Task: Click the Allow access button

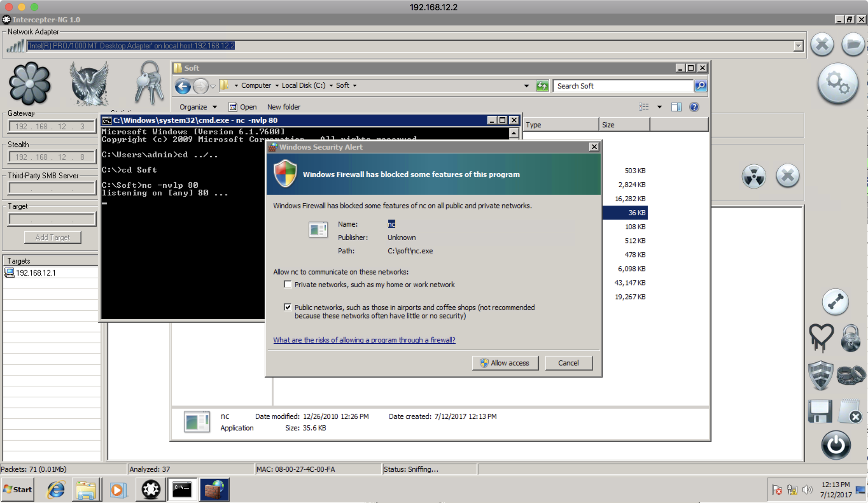Action: tap(505, 363)
